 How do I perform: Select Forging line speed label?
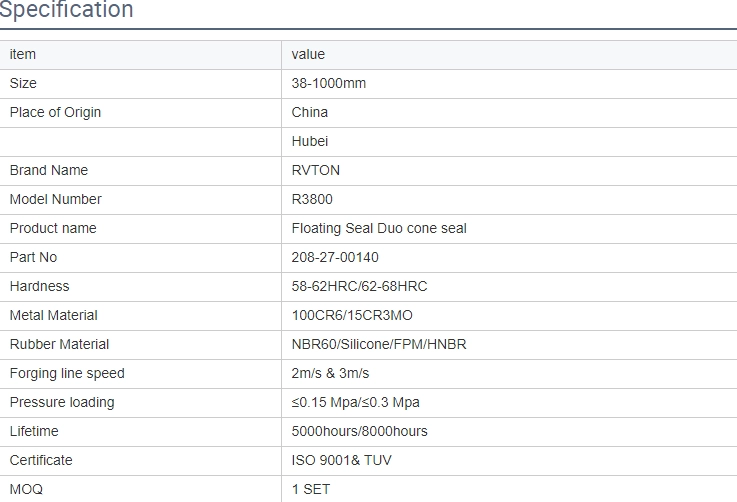coord(67,373)
